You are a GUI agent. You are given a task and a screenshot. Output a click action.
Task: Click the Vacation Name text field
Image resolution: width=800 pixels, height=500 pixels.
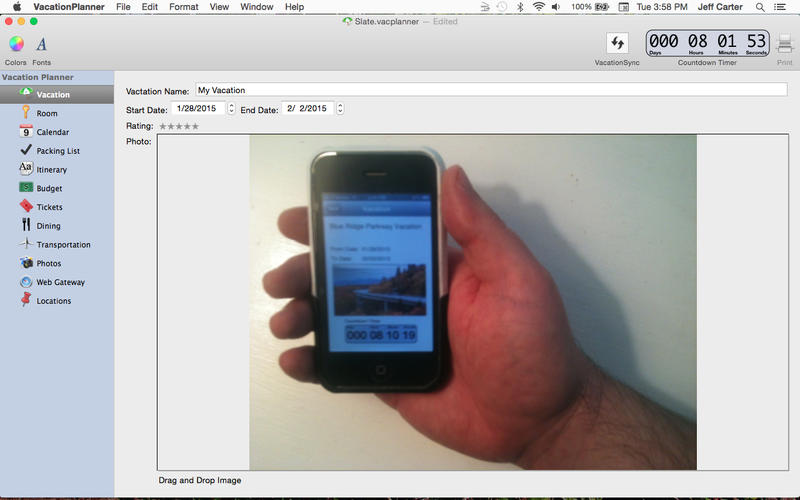[491, 90]
